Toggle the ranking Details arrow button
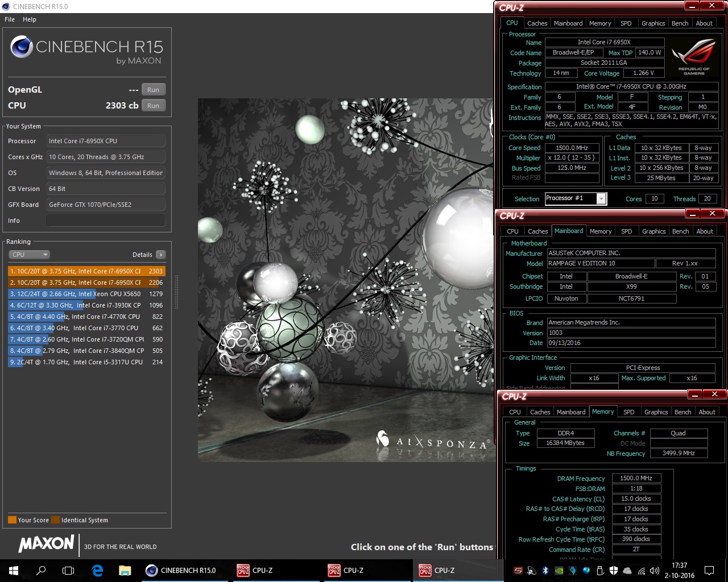 point(161,255)
